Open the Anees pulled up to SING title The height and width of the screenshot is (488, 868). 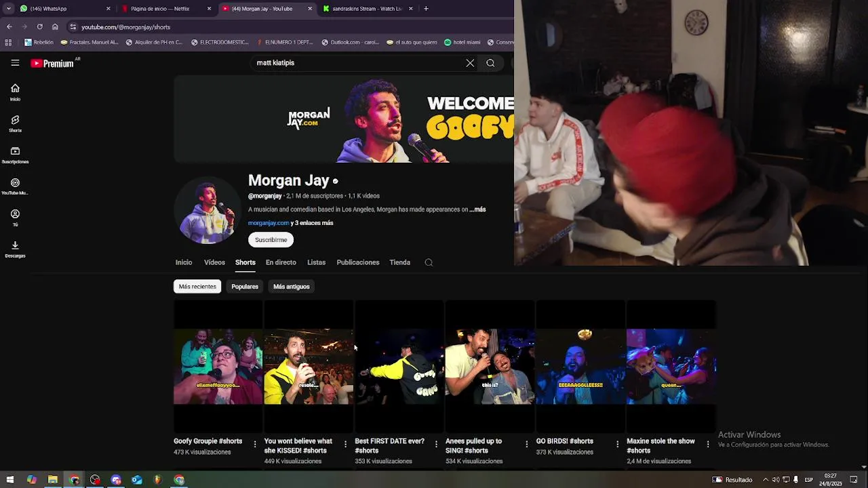coord(474,445)
